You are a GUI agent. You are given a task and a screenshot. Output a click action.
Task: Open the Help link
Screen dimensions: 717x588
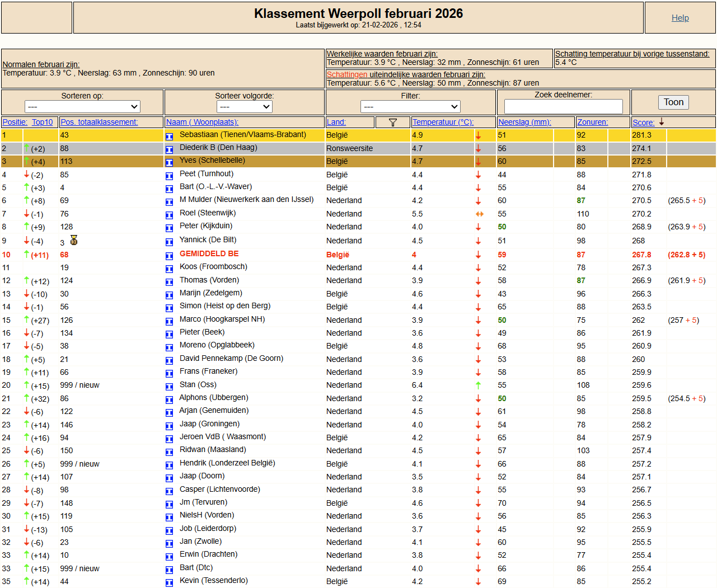point(680,18)
